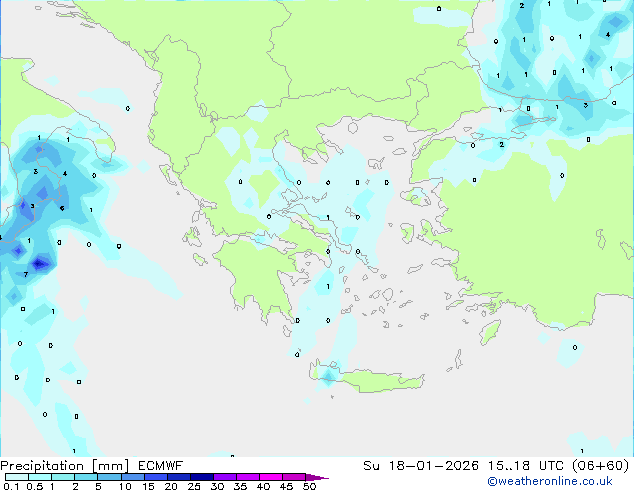Click the palest legend swatch between 0.1 and 0.5
This screenshot has height=490, width=634.
[x=17, y=477]
